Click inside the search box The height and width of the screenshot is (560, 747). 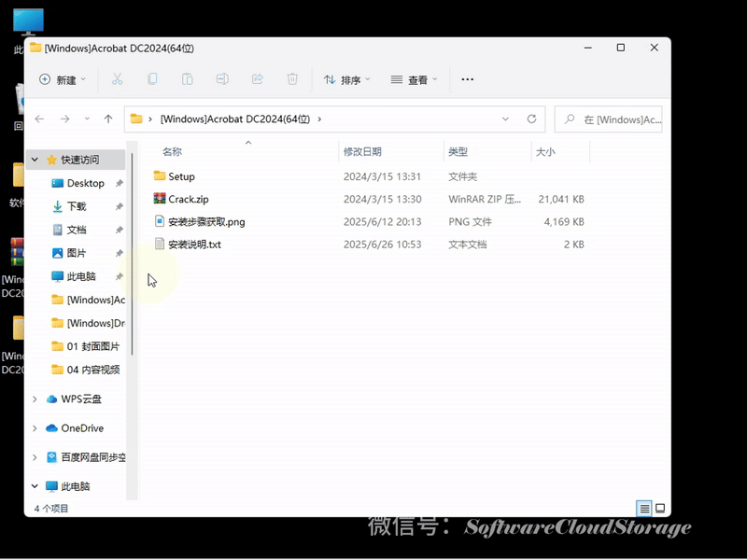tap(607, 119)
